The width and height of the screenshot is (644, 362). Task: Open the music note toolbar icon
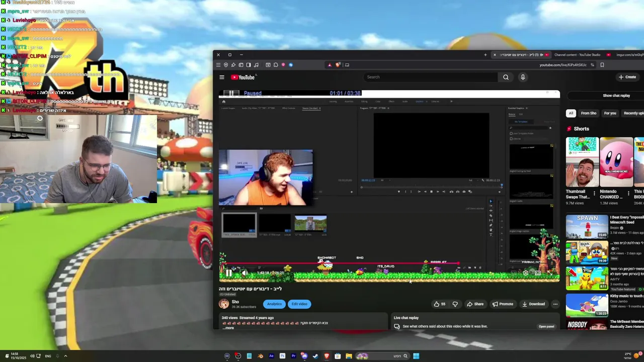[256, 65]
